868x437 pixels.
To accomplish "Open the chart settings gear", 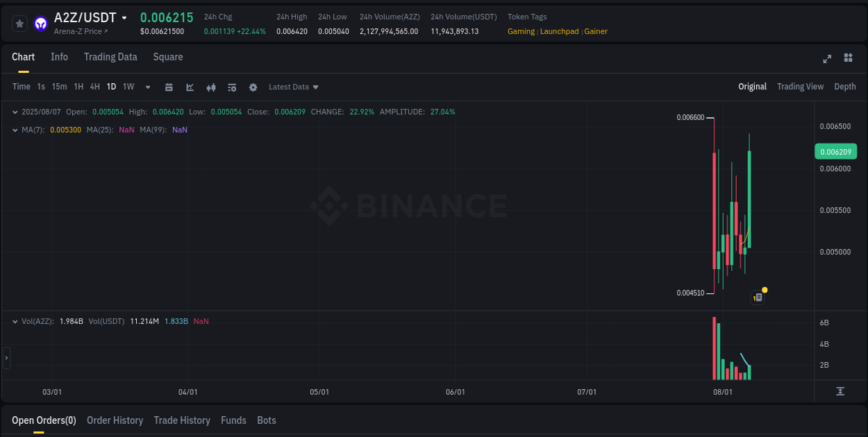I will click(253, 87).
